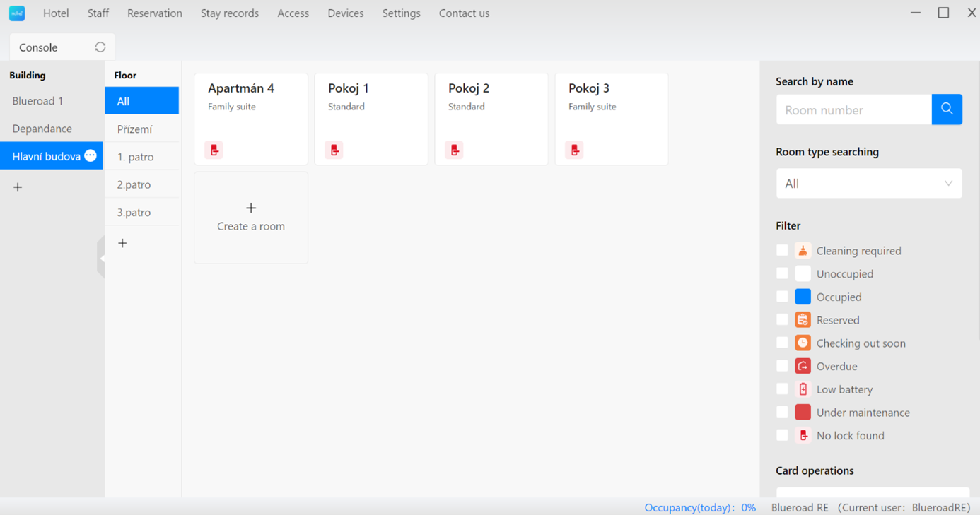Select the Depandance building
The image size is (980, 515).
click(x=42, y=129)
